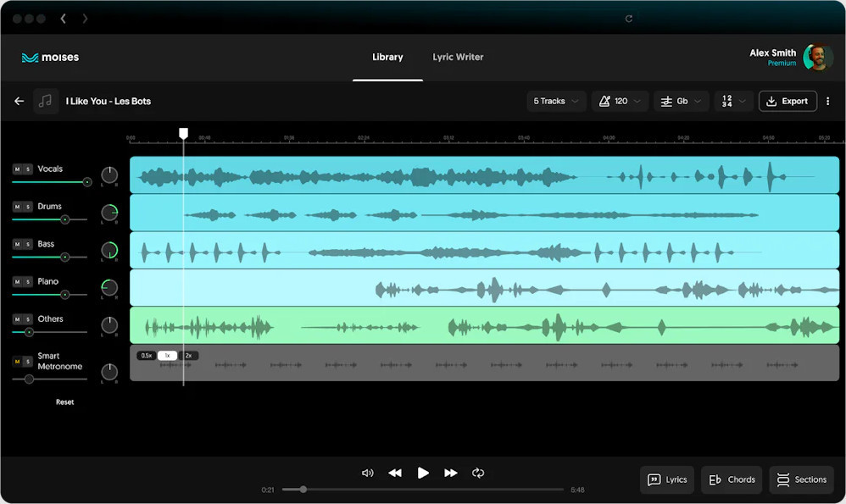
Task: Select the Library tab
Action: (387, 58)
